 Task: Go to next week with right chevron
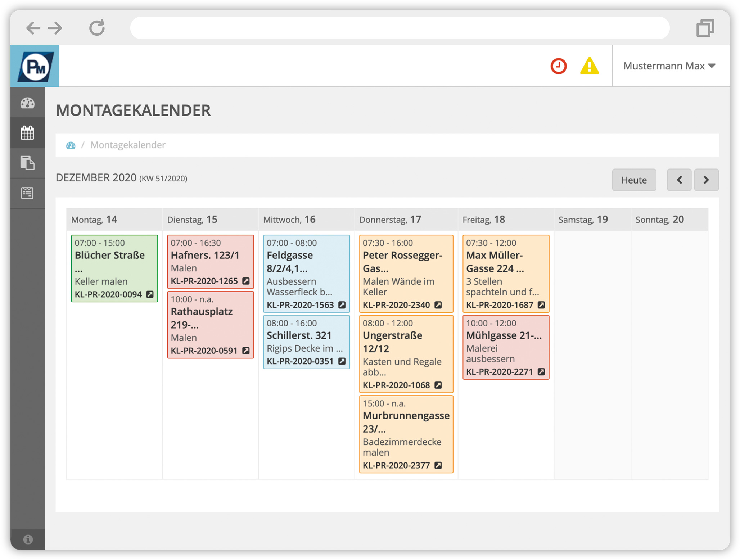tap(706, 180)
